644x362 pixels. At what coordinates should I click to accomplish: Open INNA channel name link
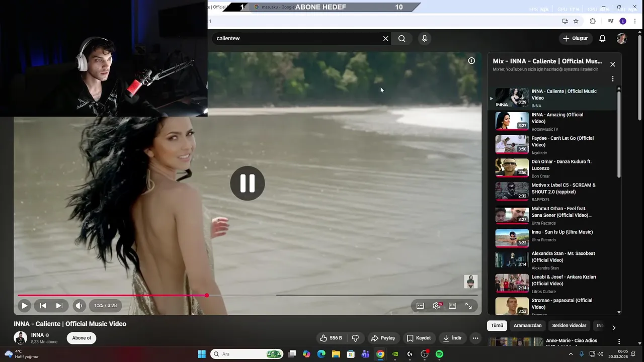[37, 335]
